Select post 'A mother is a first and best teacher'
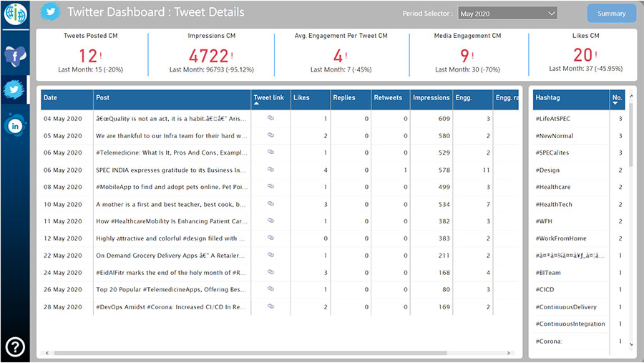The image size is (644, 363). (x=170, y=204)
